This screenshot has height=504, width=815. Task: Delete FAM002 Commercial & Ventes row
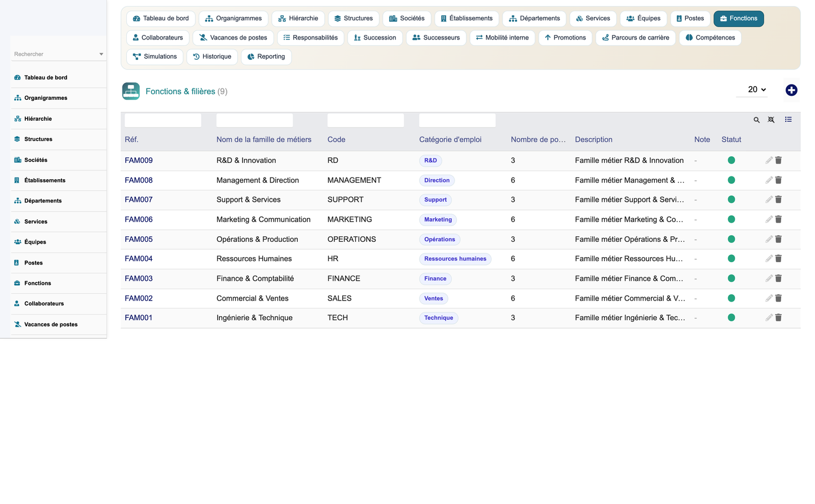[x=778, y=298]
